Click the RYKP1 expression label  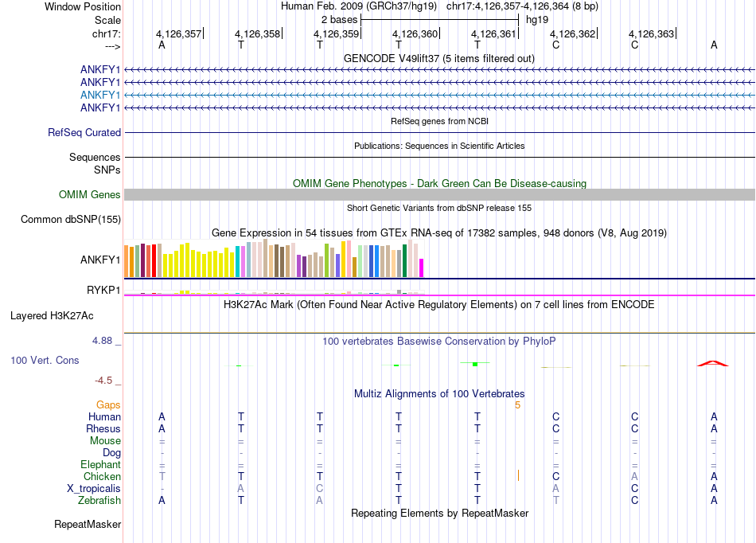tap(103, 290)
